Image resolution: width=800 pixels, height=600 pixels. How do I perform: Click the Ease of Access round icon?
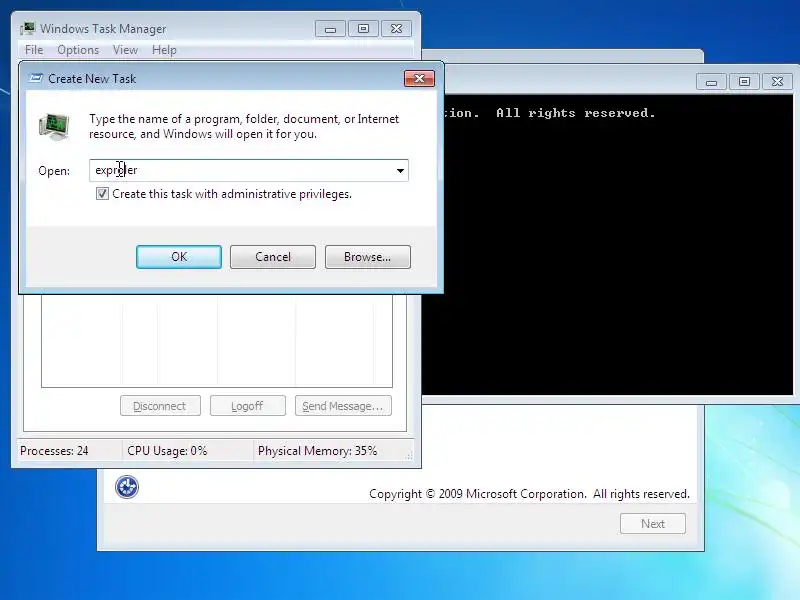click(x=127, y=487)
